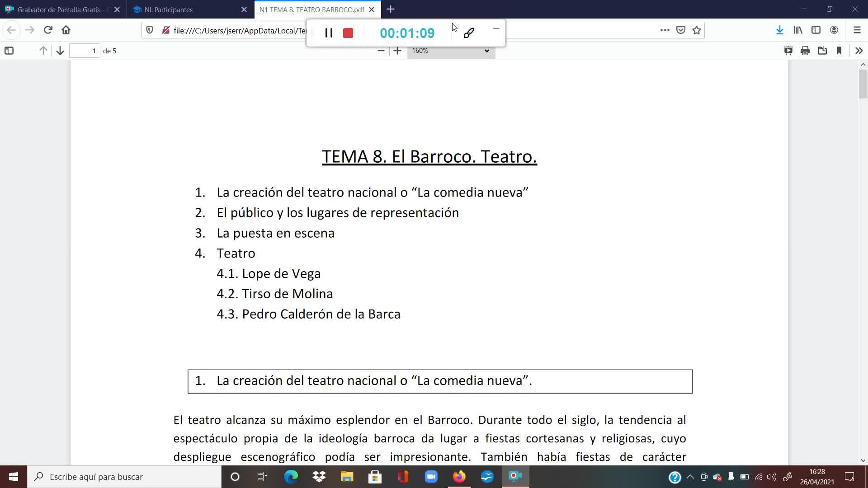Open page actions three-dots menu
The image size is (868, 488).
coord(665,30)
